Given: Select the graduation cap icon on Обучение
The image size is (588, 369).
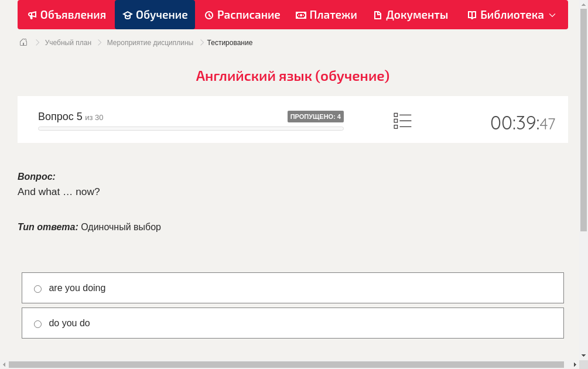Looking at the screenshot, I should [x=128, y=15].
